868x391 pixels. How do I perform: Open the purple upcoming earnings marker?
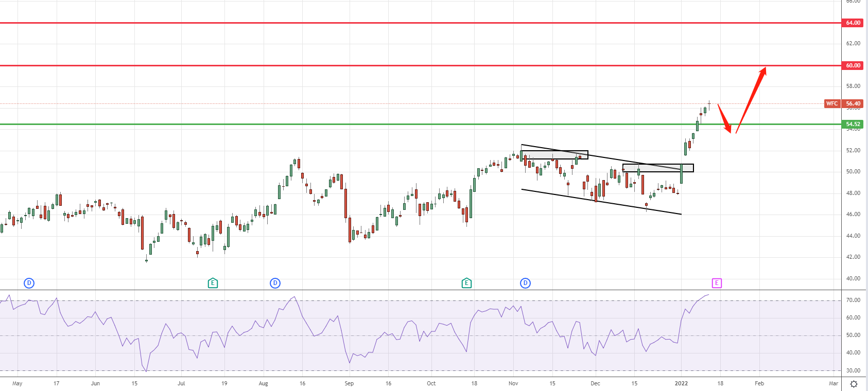coord(717,283)
